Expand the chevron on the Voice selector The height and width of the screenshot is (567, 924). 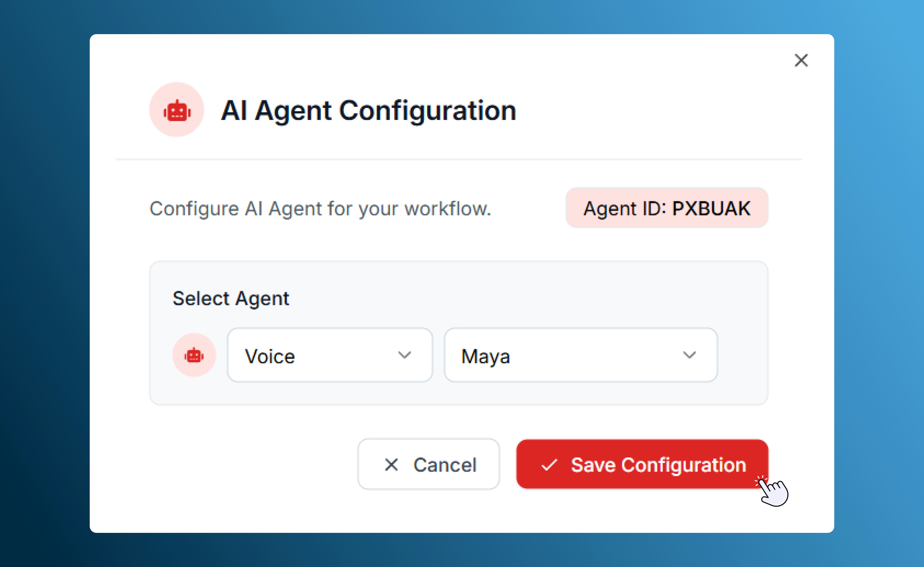coord(404,355)
